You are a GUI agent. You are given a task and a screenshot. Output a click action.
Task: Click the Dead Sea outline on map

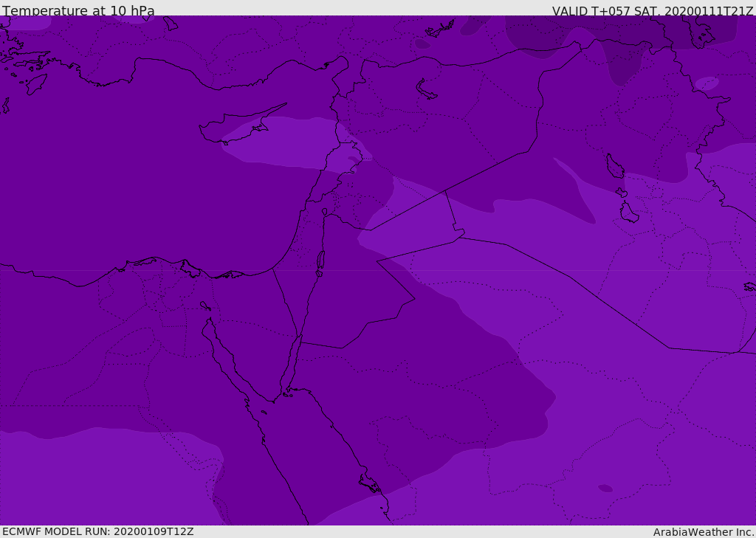point(320,263)
